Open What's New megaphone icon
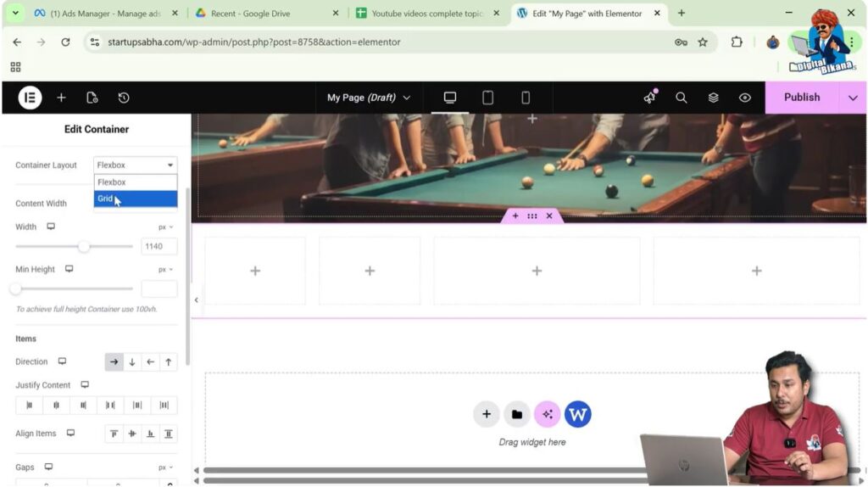This screenshot has width=868, height=487. point(650,98)
